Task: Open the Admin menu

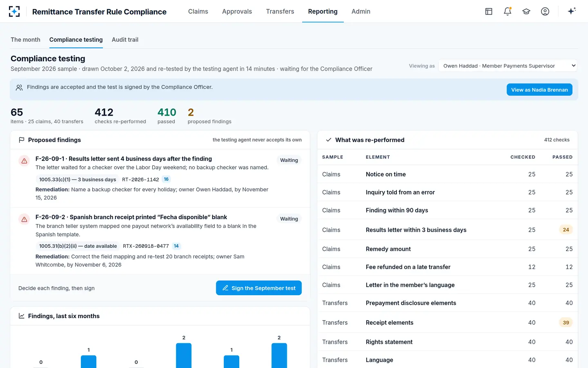Action: pos(361,11)
